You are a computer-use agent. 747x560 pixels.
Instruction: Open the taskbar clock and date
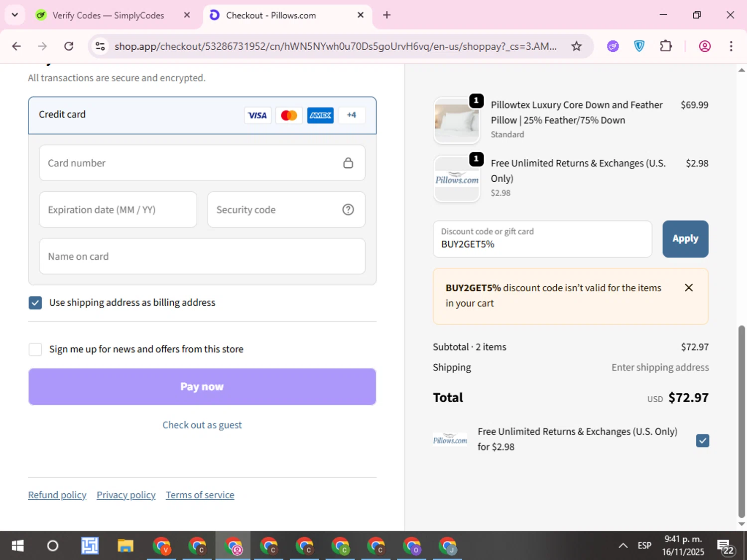pyautogui.click(x=683, y=546)
